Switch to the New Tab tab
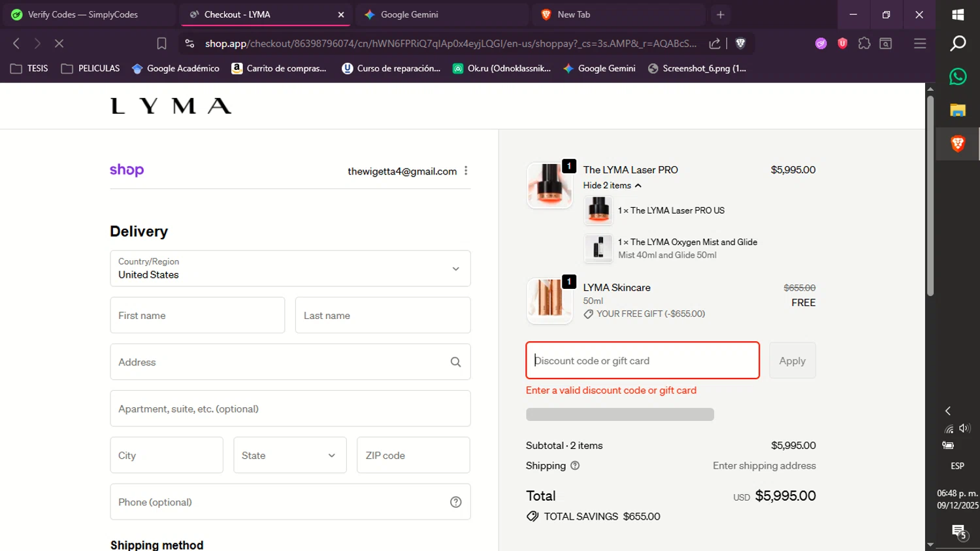Viewport: 980px width, 551px height. coord(618,14)
